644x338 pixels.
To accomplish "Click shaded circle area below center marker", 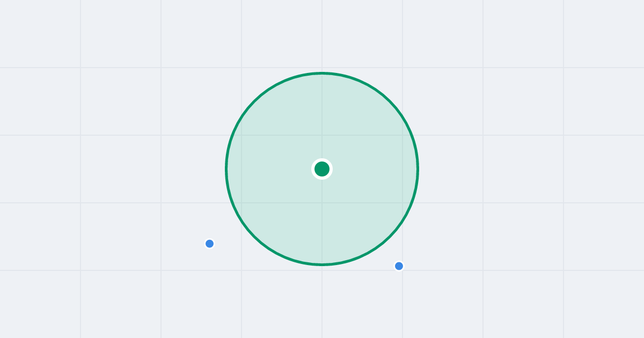I will (322, 220).
